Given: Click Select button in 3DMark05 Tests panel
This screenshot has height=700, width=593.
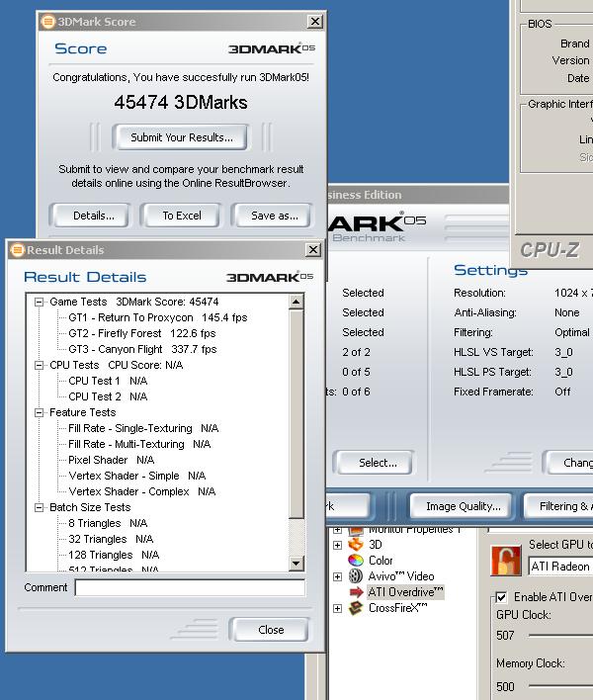Looking at the screenshot, I should click(x=376, y=463).
